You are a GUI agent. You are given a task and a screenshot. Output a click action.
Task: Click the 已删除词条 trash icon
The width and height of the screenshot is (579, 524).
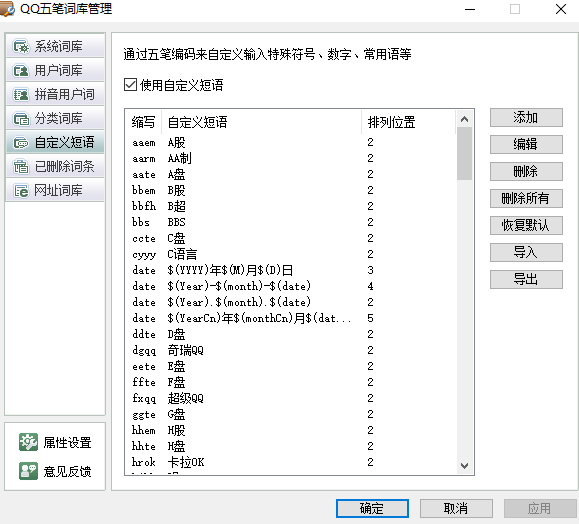(x=21, y=167)
